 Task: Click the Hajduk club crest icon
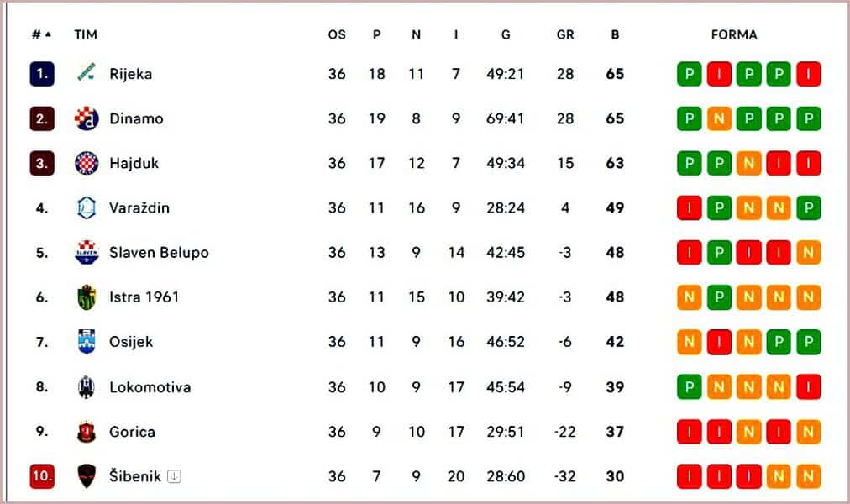[x=87, y=163]
